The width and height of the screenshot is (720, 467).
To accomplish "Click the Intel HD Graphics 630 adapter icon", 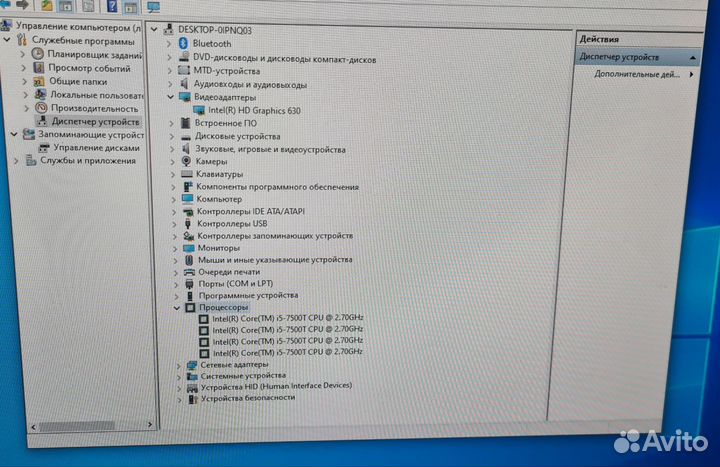I will (199, 110).
